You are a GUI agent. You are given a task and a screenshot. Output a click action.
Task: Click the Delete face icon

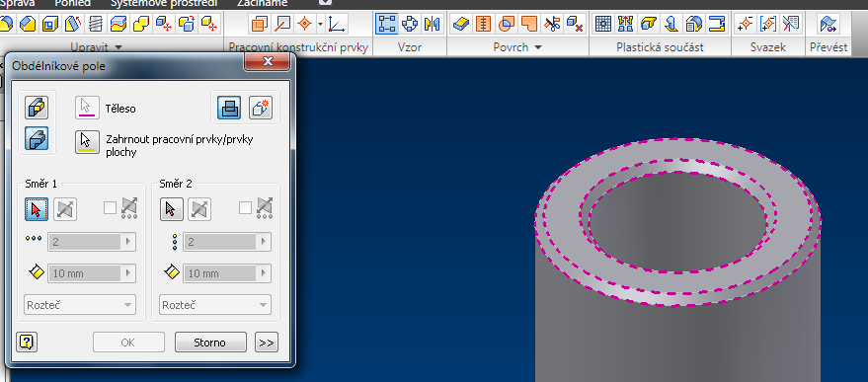point(575,25)
